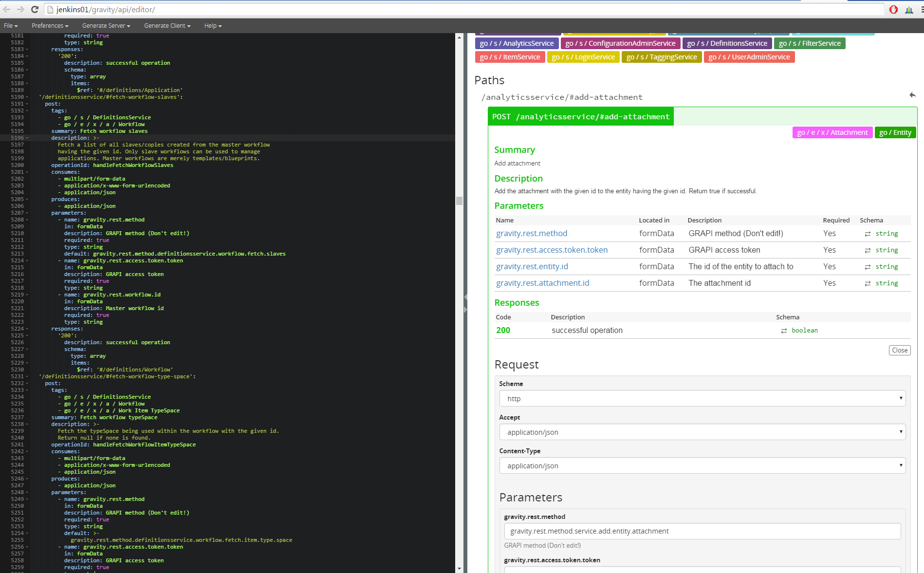The height and width of the screenshot is (573, 924).
Task: Select the go / s / DefinitionsService tag
Action: pyautogui.click(x=727, y=43)
